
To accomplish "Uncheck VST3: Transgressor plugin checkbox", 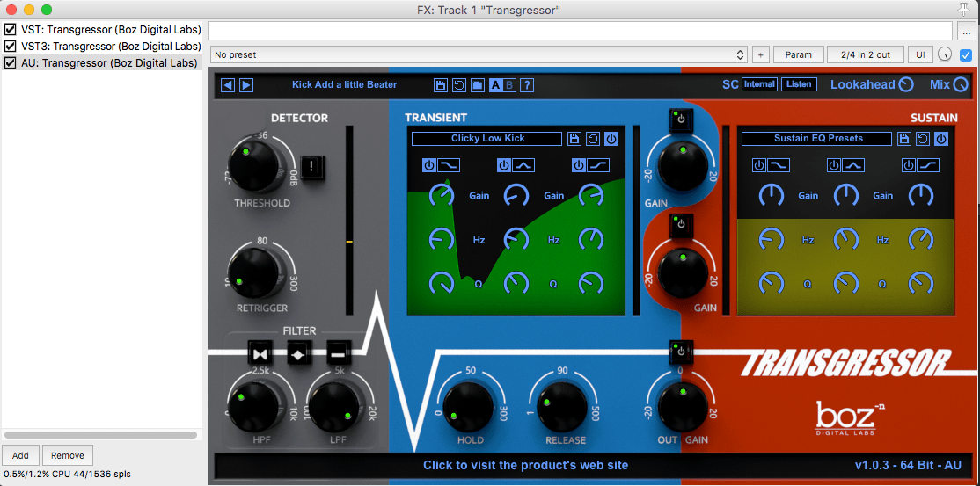I will [x=10, y=47].
